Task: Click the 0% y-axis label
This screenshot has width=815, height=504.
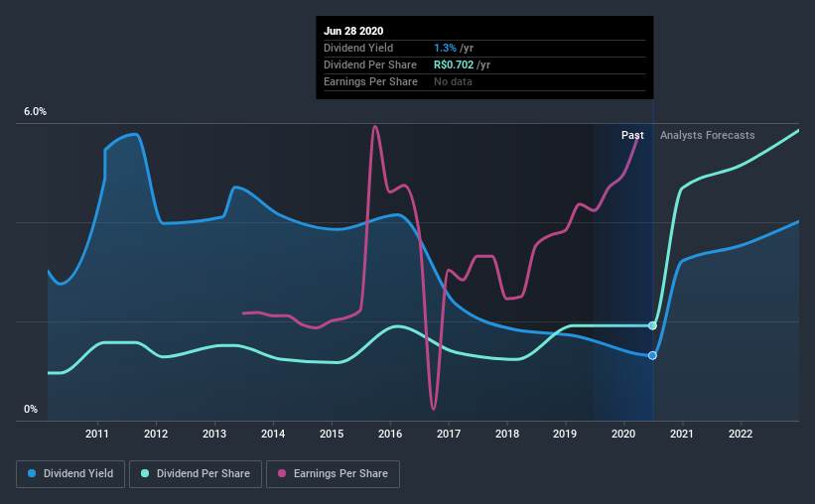Action: pyautogui.click(x=31, y=409)
